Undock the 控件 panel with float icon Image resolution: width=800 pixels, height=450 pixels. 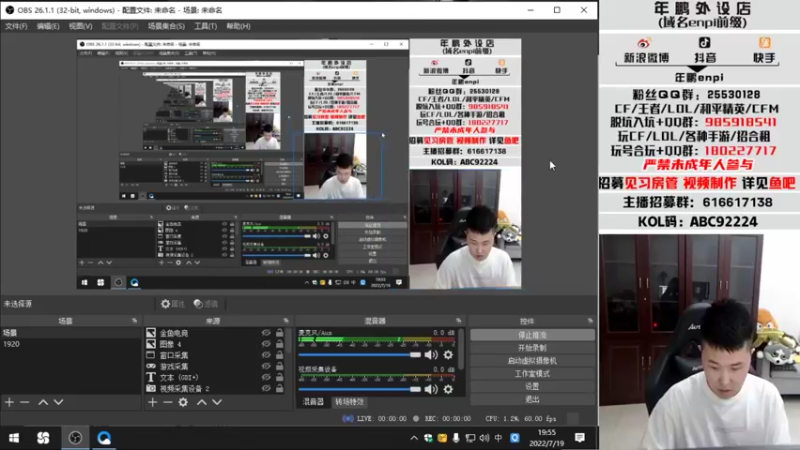click(590, 321)
